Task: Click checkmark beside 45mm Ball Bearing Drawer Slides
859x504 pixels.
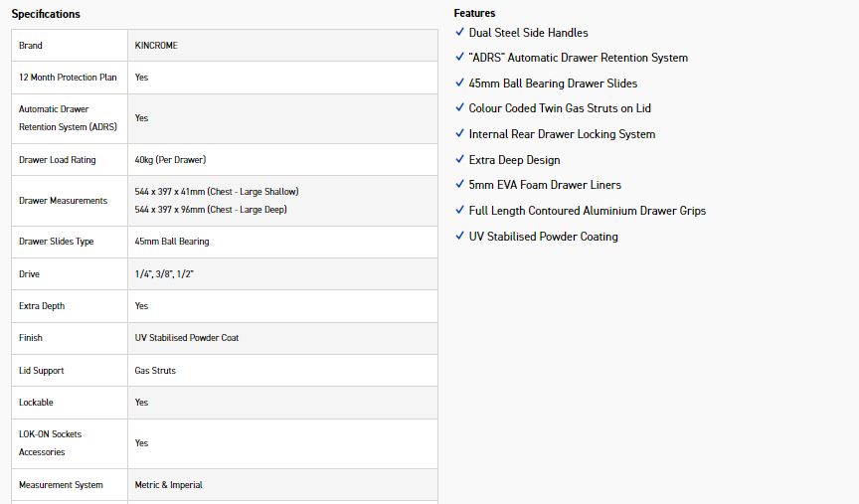Action: click(459, 84)
